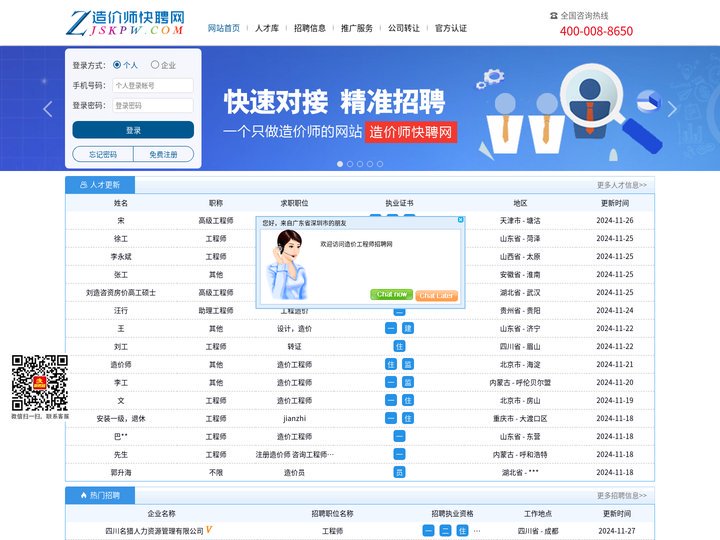
Task: Open the 更多人才信息>> link
Action: coord(622,185)
